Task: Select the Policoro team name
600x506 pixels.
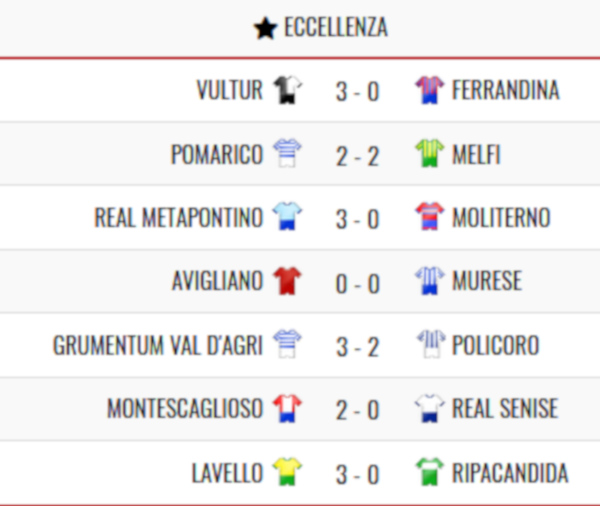Action: coord(496,345)
